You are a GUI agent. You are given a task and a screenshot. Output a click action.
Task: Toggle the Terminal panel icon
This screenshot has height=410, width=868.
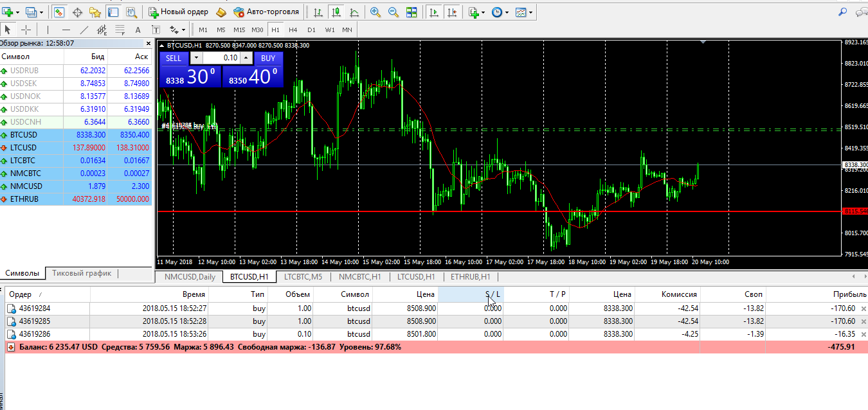pos(113,12)
